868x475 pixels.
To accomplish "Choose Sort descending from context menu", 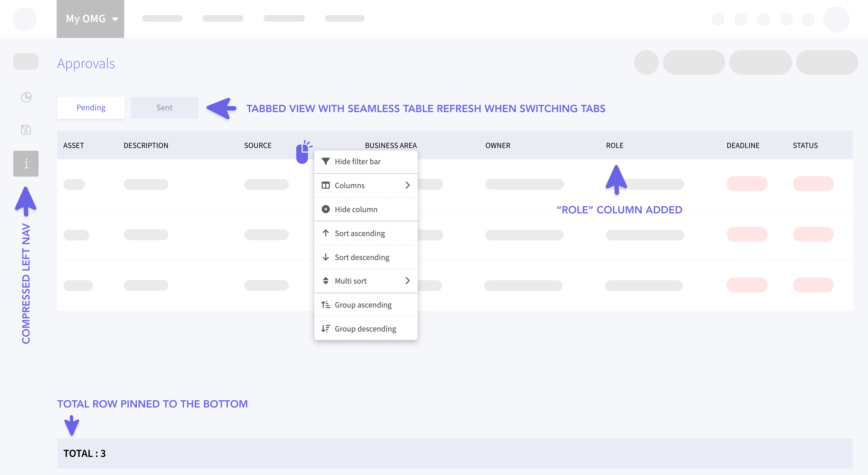I will pyautogui.click(x=362, y=257).
